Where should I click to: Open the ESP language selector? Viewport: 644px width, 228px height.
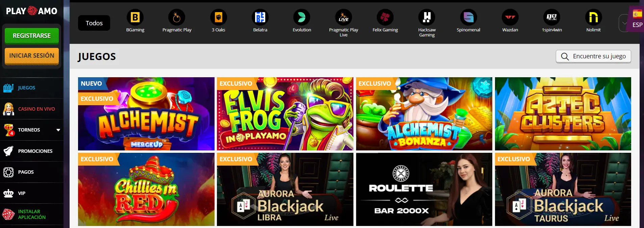(x=637, y=19)
